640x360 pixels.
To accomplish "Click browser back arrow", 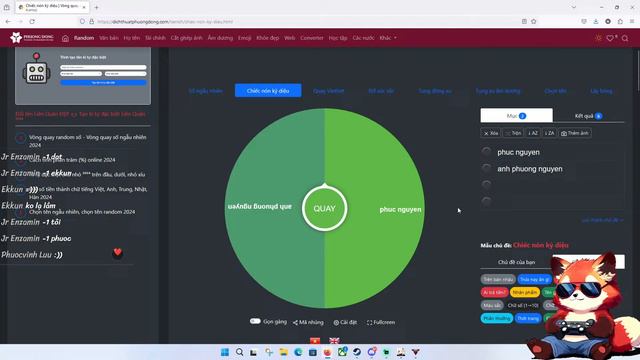I will tap(8, 21).
